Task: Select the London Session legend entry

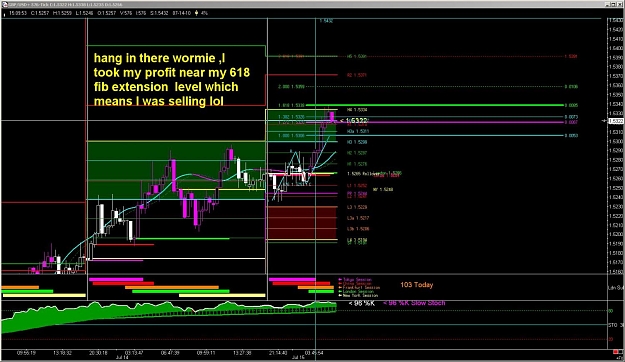Action: 356,291
